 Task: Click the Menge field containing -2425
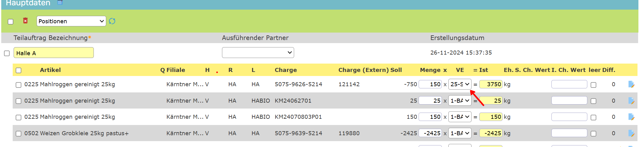[x=430, y=133]
